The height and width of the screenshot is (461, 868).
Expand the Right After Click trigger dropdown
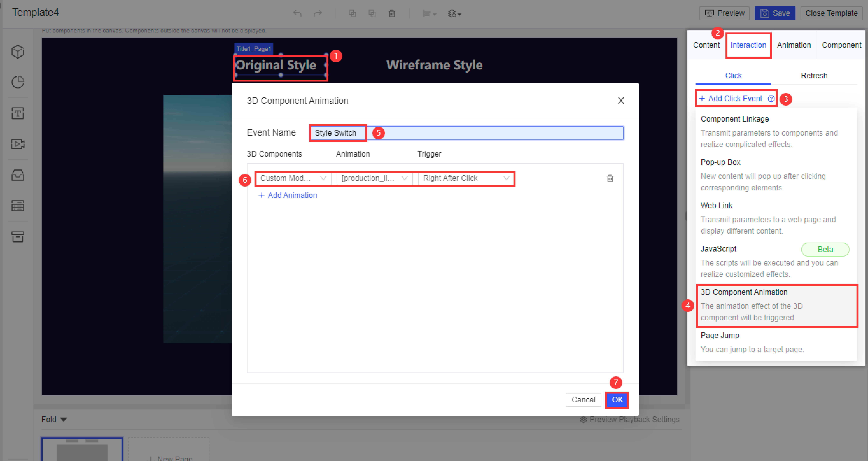click(466, 178)
